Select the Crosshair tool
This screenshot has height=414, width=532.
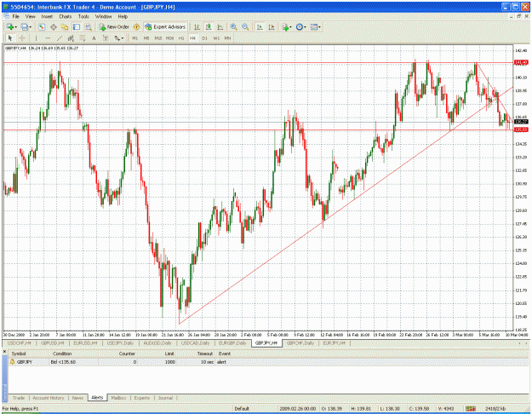coord(22,38)
